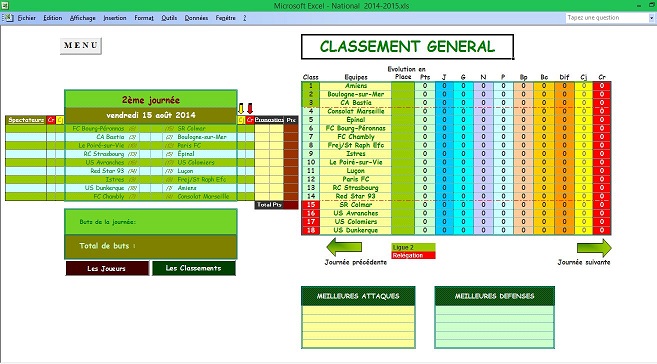
Task: Click the green Journée précédente left arrow
Action: [x=344, y=247]
